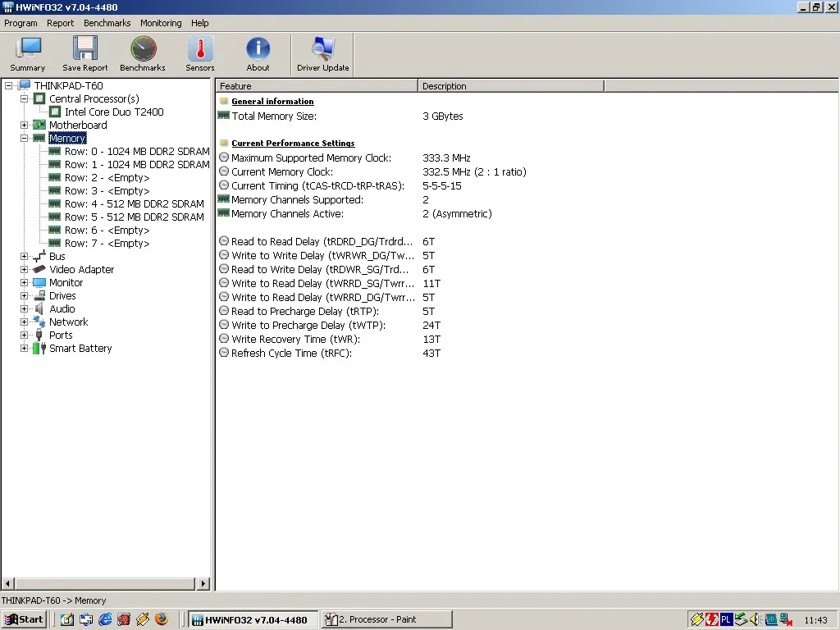Open the Benchmarks menu
The height and width of the screenshot is (630, 840).
pyautogui.click(x=107, y=23)
